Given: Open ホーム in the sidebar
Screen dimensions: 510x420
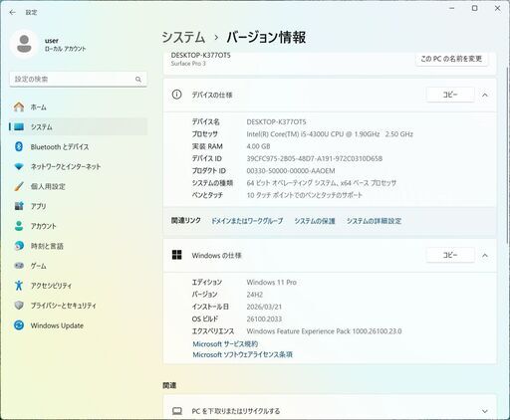Looking at the screenshot, I should pos(78,106).
